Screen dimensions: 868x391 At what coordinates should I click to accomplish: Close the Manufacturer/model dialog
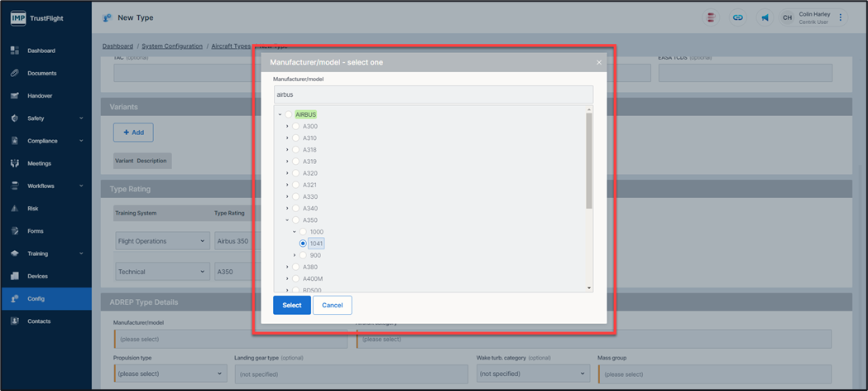(598, 63)
